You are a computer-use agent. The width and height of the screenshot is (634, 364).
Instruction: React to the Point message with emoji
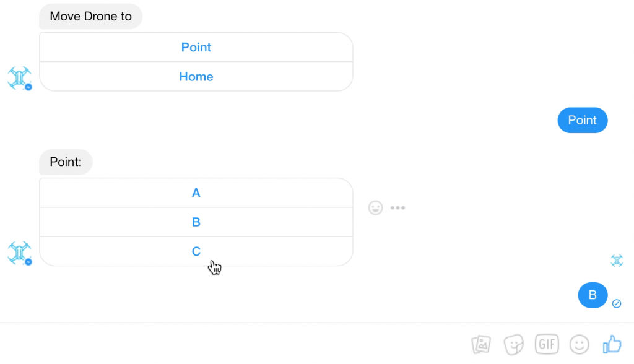coord(375,207)
